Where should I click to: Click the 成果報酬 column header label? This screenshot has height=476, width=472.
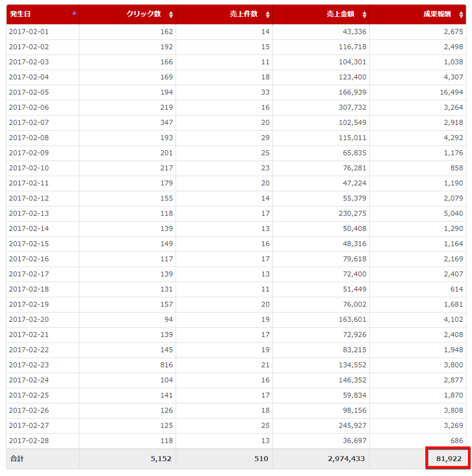tap(439, 14)
